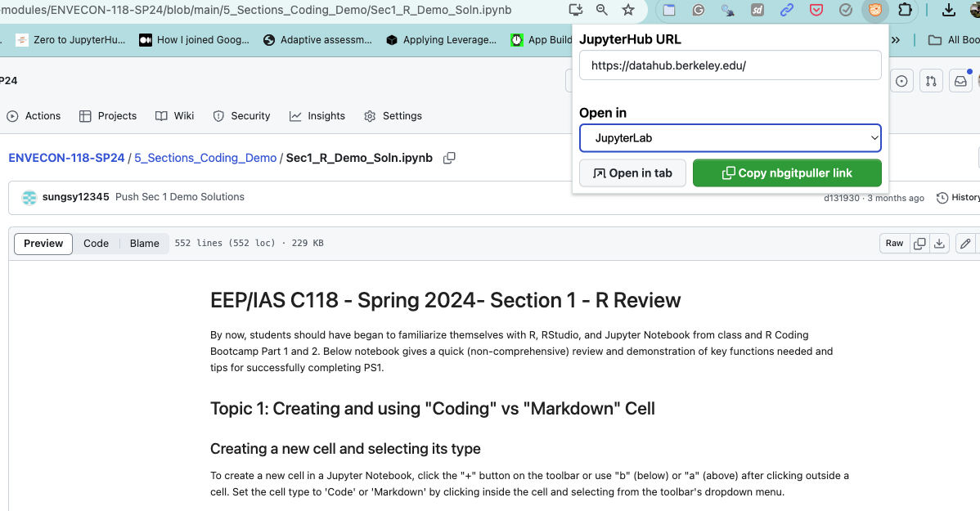Switch to Blame view of the file
The height and width of the screenshot is (511, 980).
144,244
